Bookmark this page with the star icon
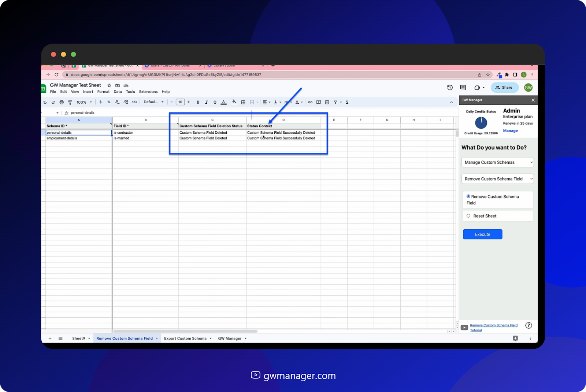The width and height of the screenshot is (586, 392). pos(488,75)
